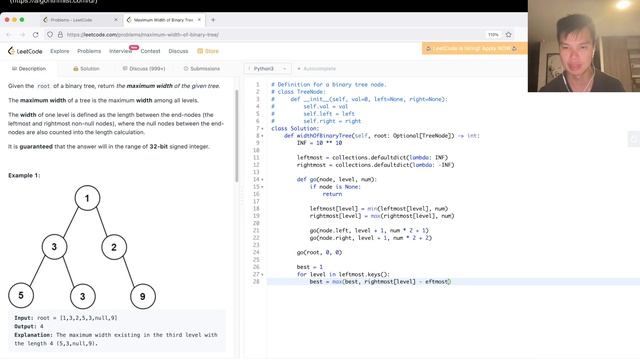Viewport: 640px width, 360px height.
Task: Go back with the browser back arrow
Action: tap(9, 35)
